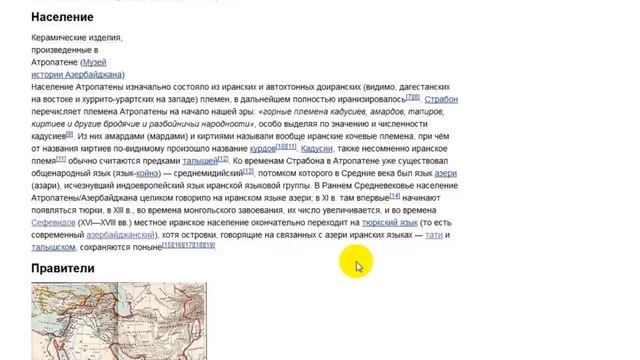Image resolution: width=640 pixels, height=360 pixels.
Task: Click the caption text 'Керамические изделия,'
Action: (77, 38)
